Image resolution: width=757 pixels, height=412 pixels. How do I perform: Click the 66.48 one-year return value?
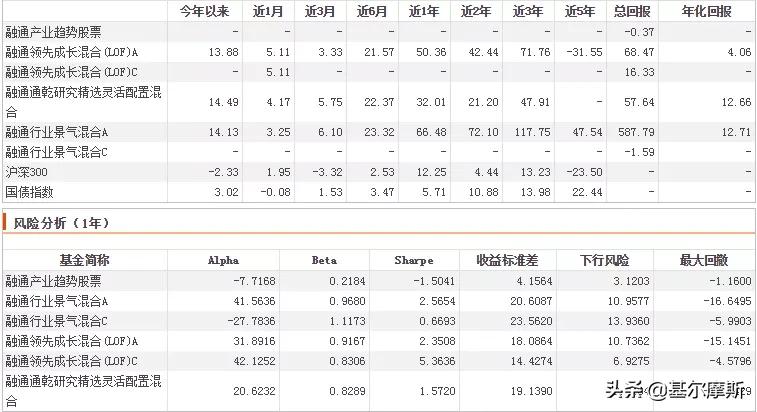point(431,132)
